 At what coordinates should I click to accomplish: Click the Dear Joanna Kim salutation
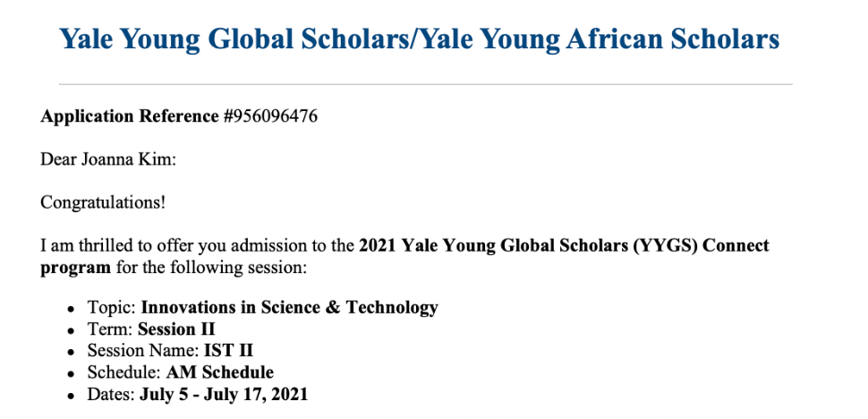[x=108, y=159]
